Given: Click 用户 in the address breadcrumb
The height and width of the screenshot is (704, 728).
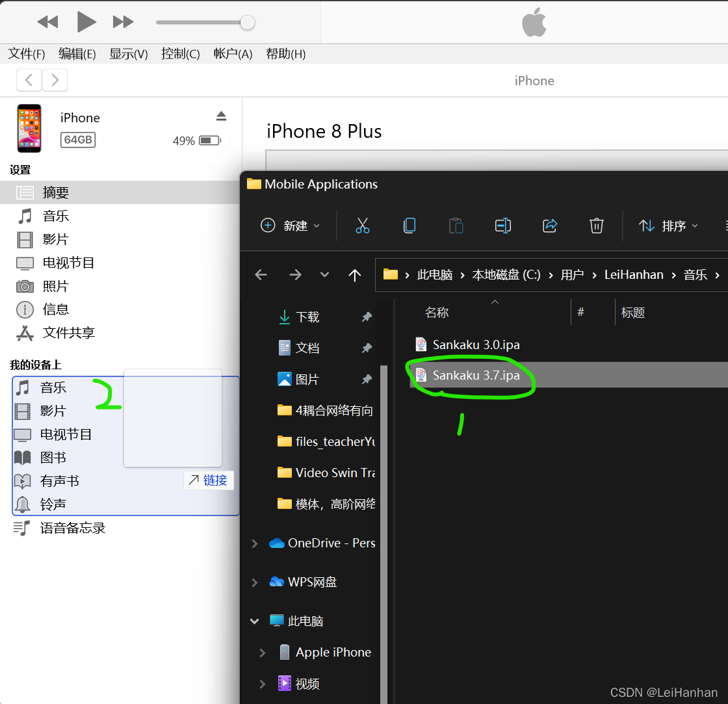Looking at the screenshot, I should (572, 275).
